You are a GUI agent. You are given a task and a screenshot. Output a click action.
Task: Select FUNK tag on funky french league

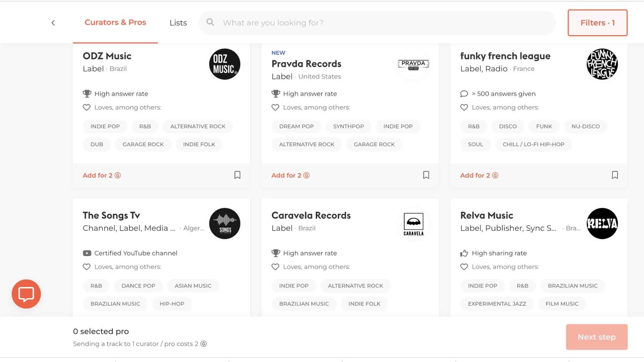(544, 126)
